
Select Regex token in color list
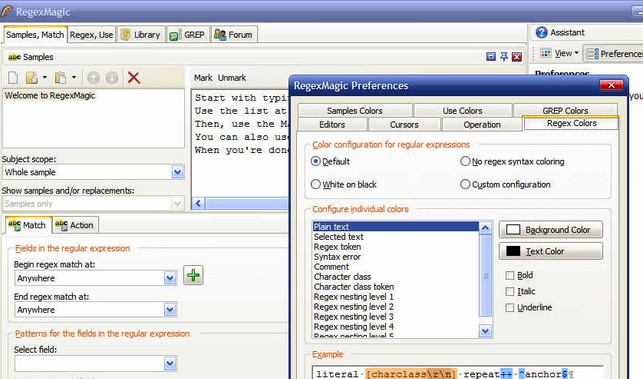pos(395,247)
